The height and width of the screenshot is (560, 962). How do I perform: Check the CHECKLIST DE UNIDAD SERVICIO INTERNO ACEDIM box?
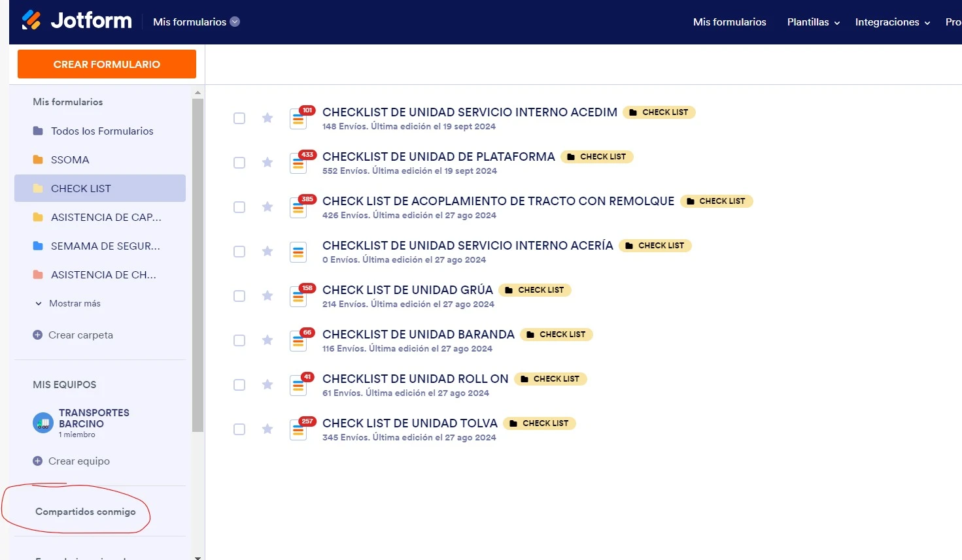(x=239, y=118)
